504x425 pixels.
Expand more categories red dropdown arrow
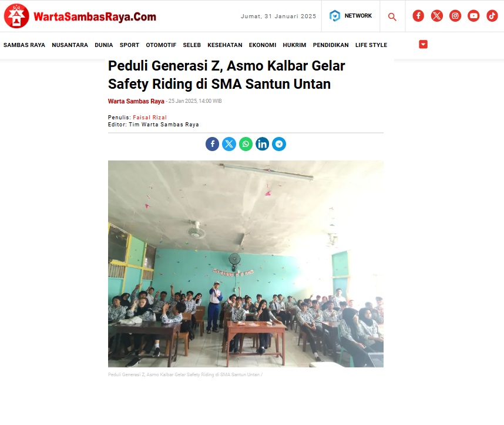424,45
